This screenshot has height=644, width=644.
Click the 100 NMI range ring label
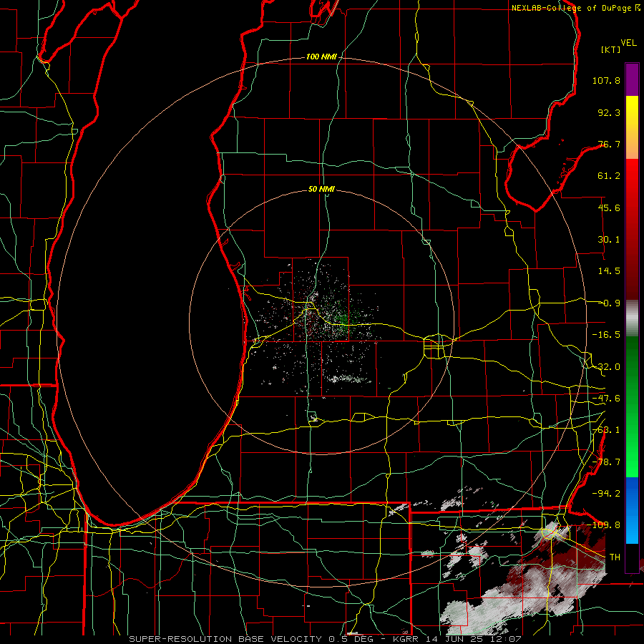(x=321, y=57)
